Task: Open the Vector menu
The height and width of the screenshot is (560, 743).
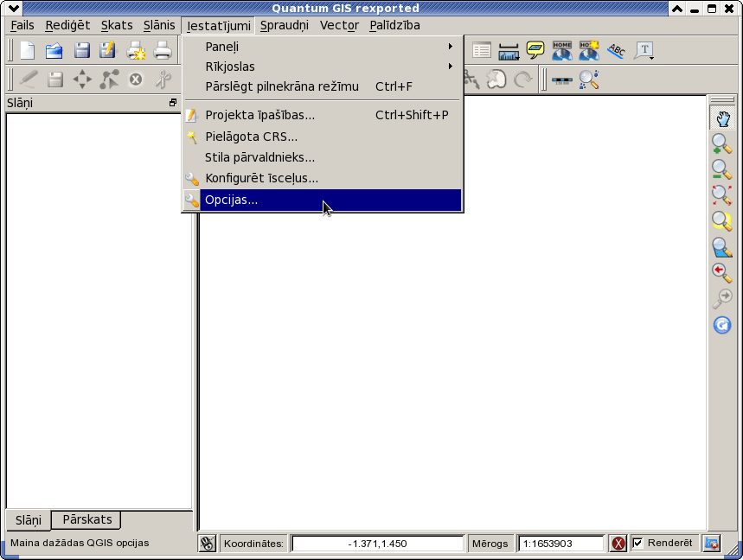Action: pyautogui.click(x=339, y=25)
